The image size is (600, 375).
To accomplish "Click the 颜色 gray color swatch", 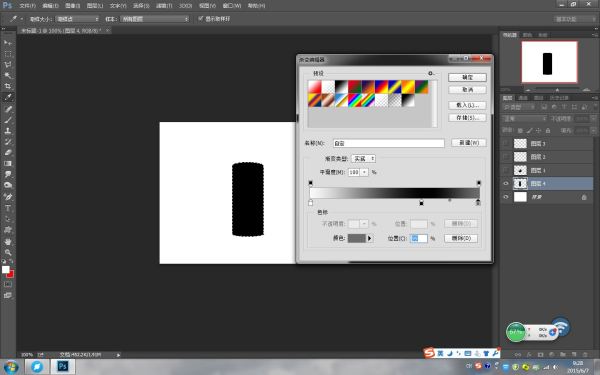I will click(357, 238).
